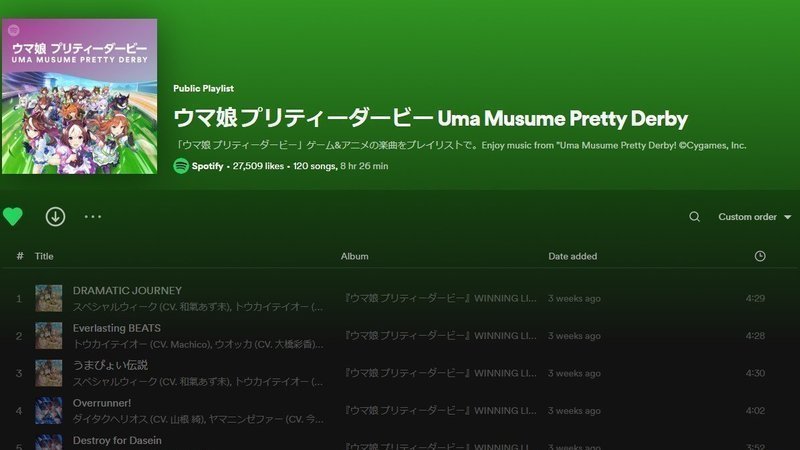
Task: Open the three-dot more options menu
Action: pos(93,216)
